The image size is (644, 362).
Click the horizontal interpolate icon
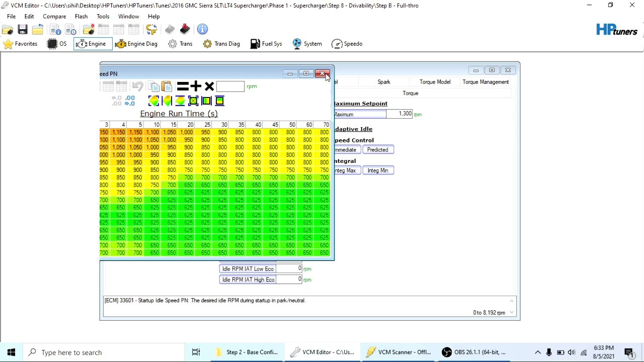click(x=167, y=101)
